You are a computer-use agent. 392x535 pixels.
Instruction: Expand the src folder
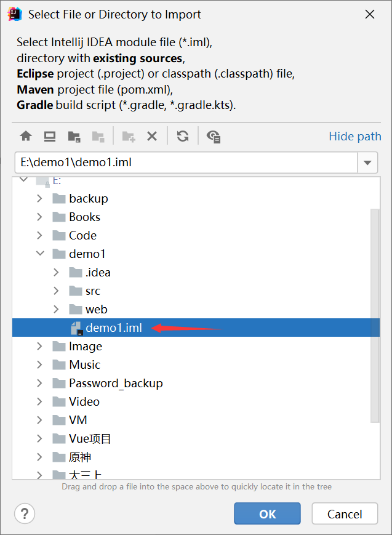click(x=56, y=291)
